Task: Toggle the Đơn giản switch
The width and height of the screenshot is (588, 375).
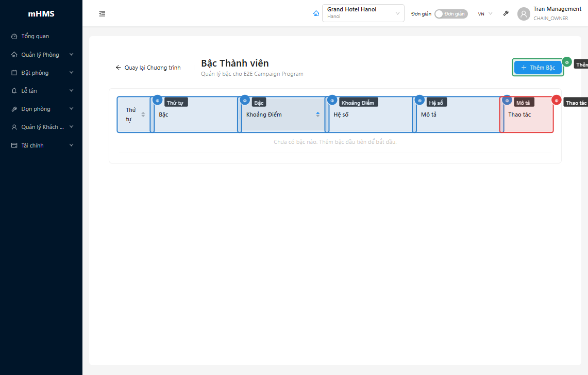Action: (450, 14)
